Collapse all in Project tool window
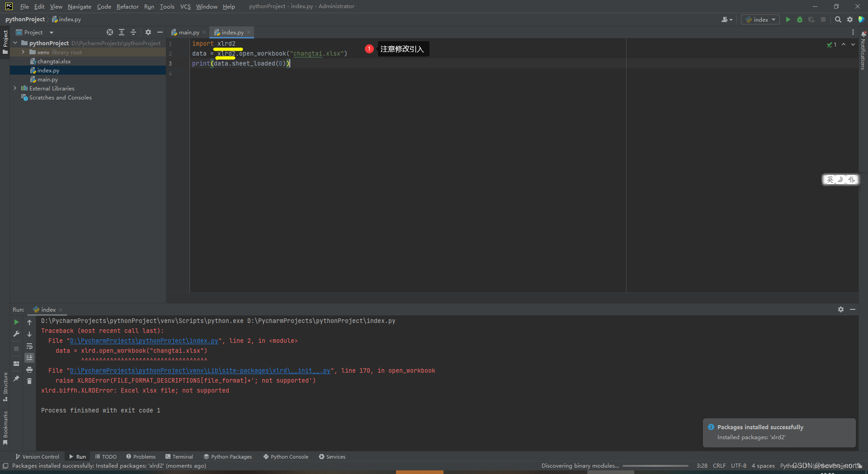868x474 pixels. [x=133, y=32]
